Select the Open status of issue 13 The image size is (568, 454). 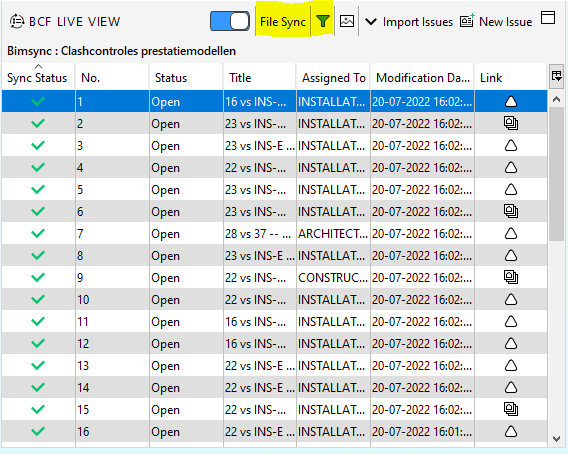click(x=186, y=366)
